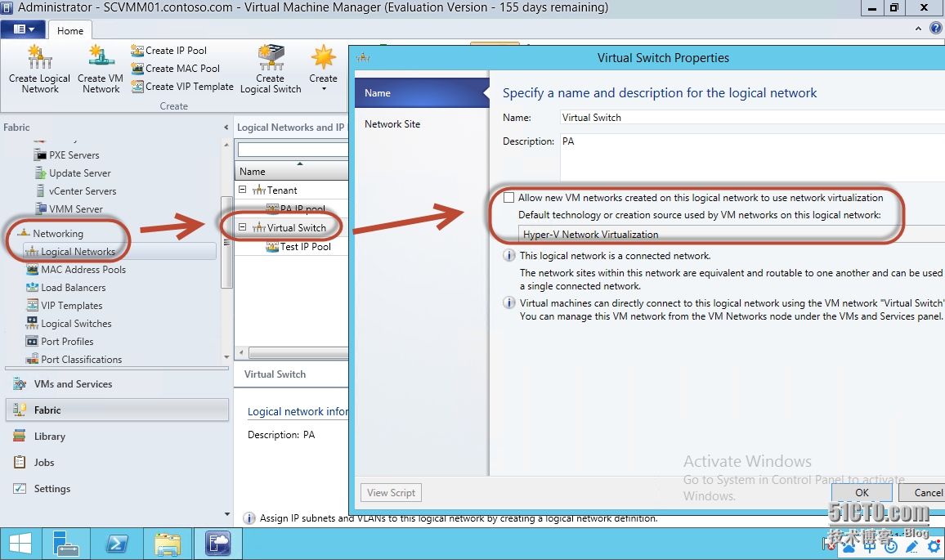945x560 pixels.
Task: Click the View Script button
Action: 391,492
